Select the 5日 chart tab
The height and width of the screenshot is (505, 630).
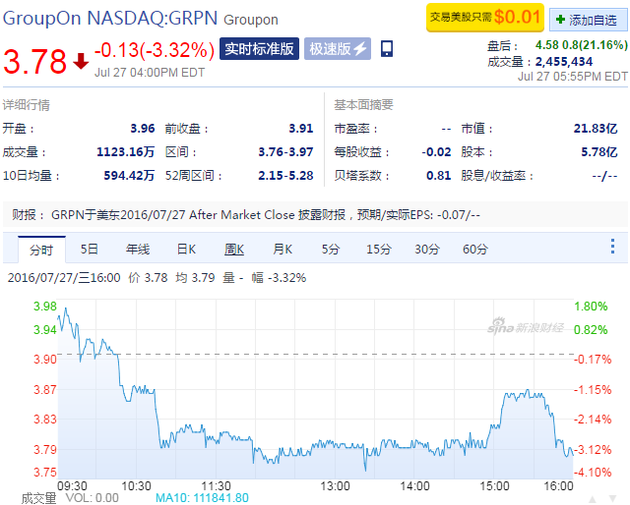click(89, 249)
